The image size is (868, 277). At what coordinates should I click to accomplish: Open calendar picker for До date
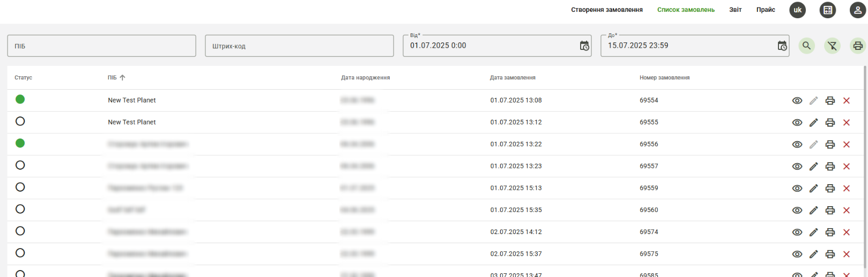click(782, 46)
